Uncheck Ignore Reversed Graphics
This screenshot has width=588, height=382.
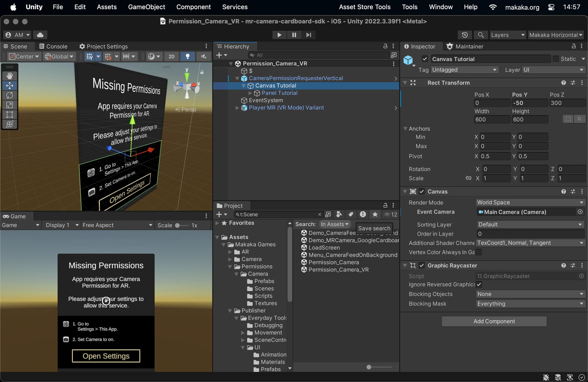(x=479, y=284)
